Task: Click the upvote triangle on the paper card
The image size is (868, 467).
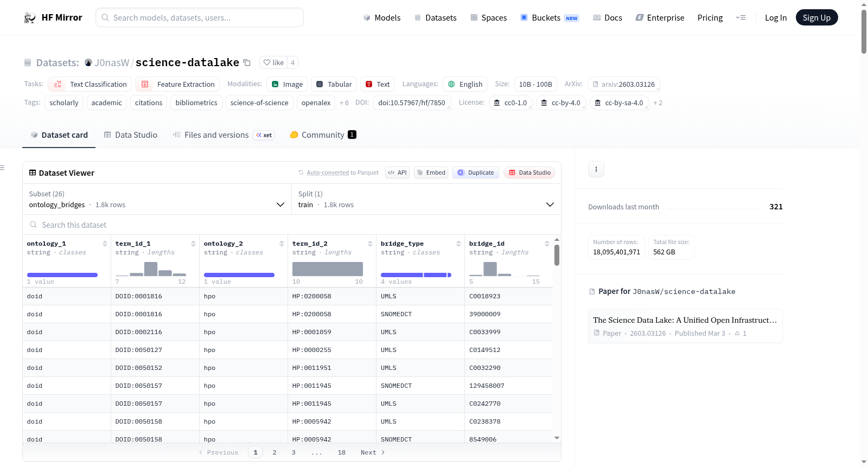Action: (737, 334)
